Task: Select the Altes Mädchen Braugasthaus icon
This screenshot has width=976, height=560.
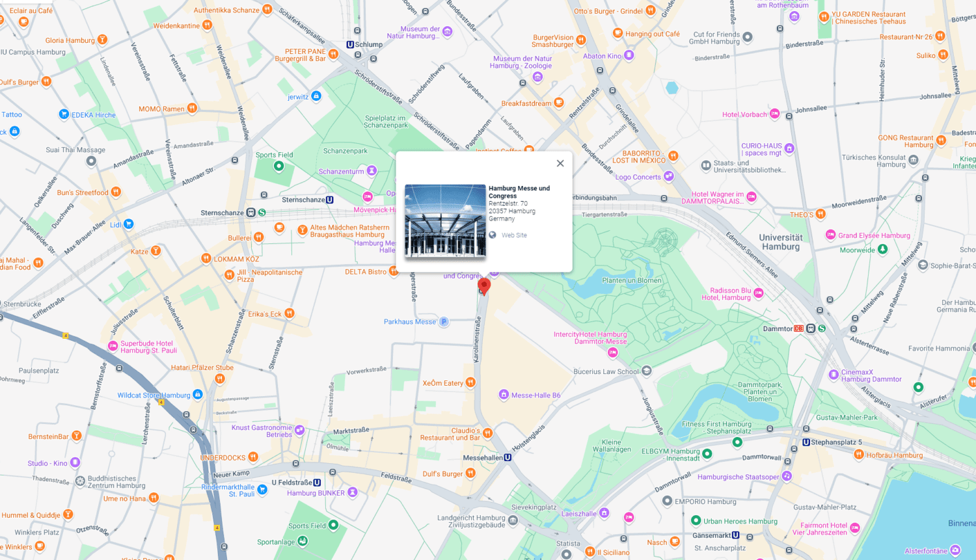Action: [303, 230]
